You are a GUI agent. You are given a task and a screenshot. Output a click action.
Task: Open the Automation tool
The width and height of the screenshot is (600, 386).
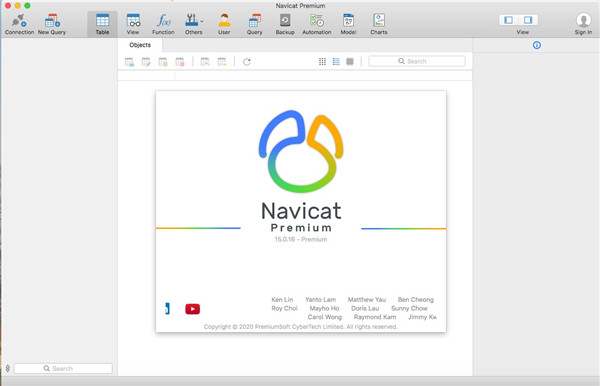click(x=317, y=24)
